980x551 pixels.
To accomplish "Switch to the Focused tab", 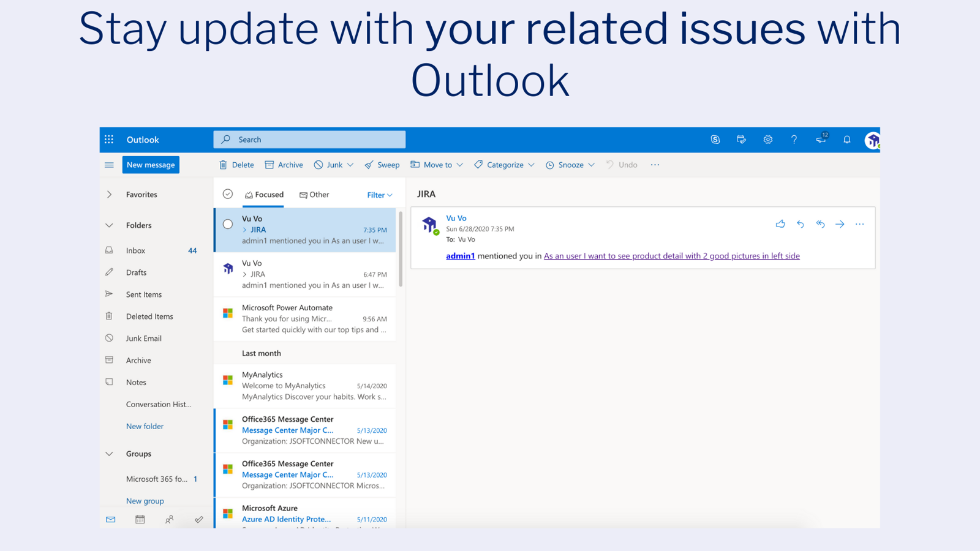I will point(264,195).
